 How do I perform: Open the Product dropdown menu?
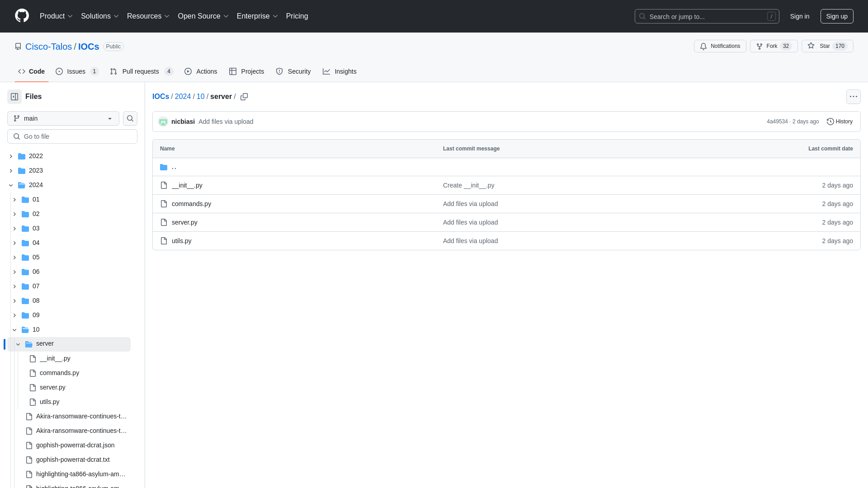[x=56, y=16]
